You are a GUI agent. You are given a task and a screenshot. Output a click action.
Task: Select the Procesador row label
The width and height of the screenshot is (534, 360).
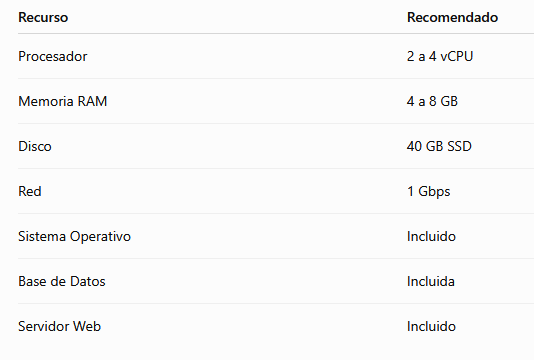(x=53, y=56)
